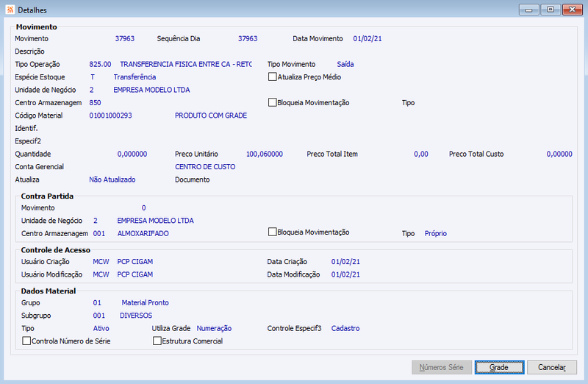
Task: Select the Sequência Dia value 37963
Action: coord(248,39)
